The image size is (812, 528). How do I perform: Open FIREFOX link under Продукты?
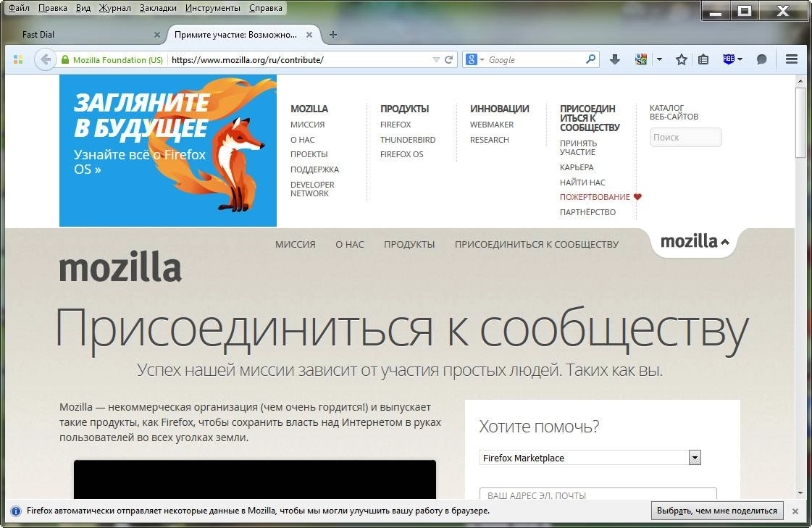[x=395, y=125]
